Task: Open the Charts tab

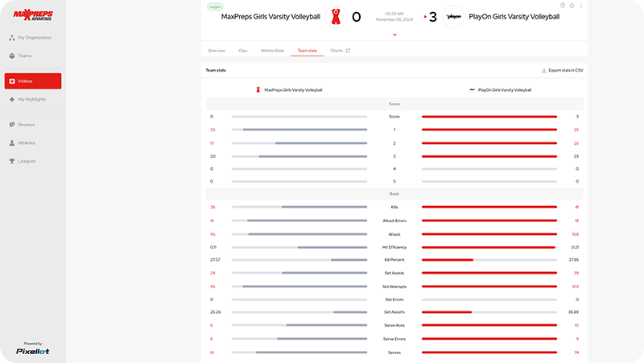Action: coord(336,51)
